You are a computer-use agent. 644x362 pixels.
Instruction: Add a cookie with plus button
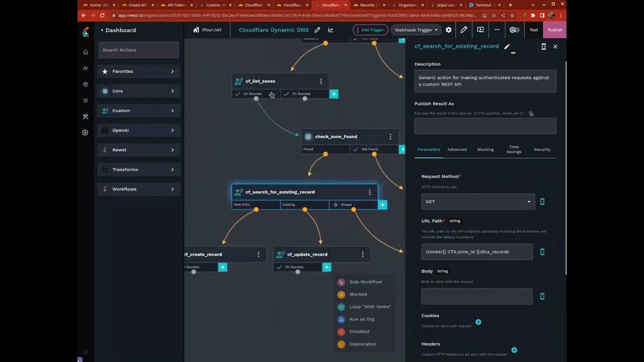(x=478, y=322)
